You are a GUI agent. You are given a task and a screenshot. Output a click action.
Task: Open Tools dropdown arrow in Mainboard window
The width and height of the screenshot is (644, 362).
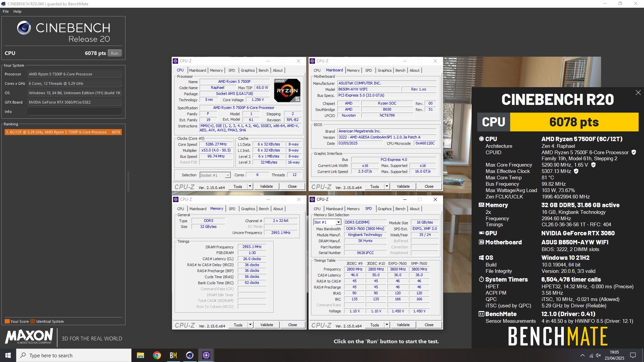[x=387, y=186]
